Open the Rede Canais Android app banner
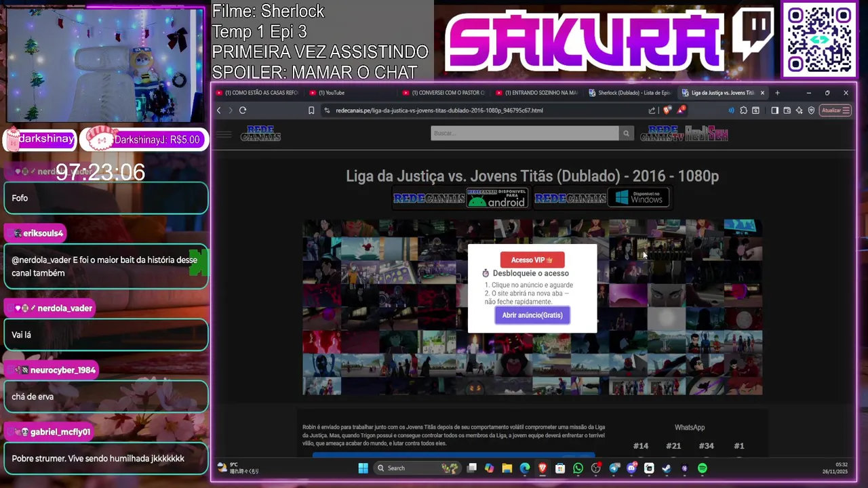Screen dimensions: 868x488 pyautogui.click(x=460, y=198)
